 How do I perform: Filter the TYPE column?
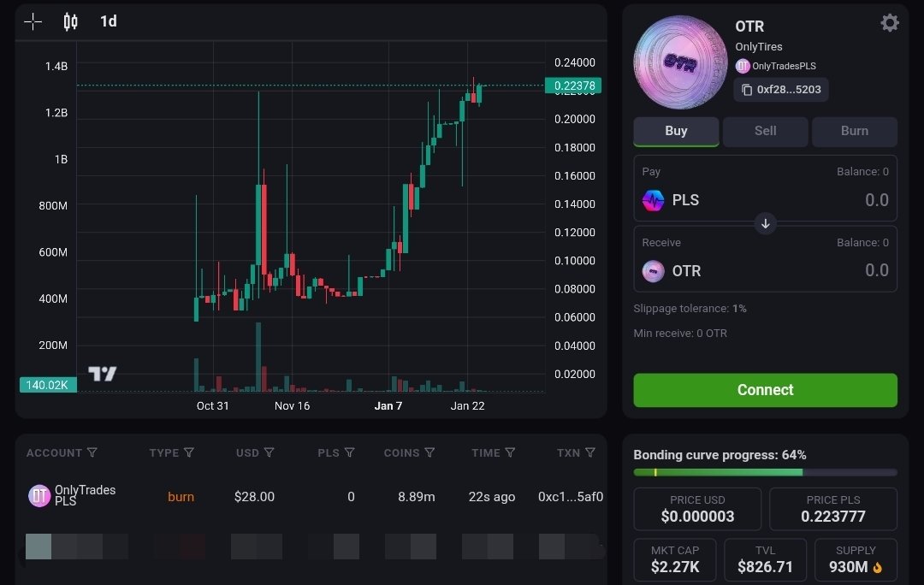[x=188, y=452]
